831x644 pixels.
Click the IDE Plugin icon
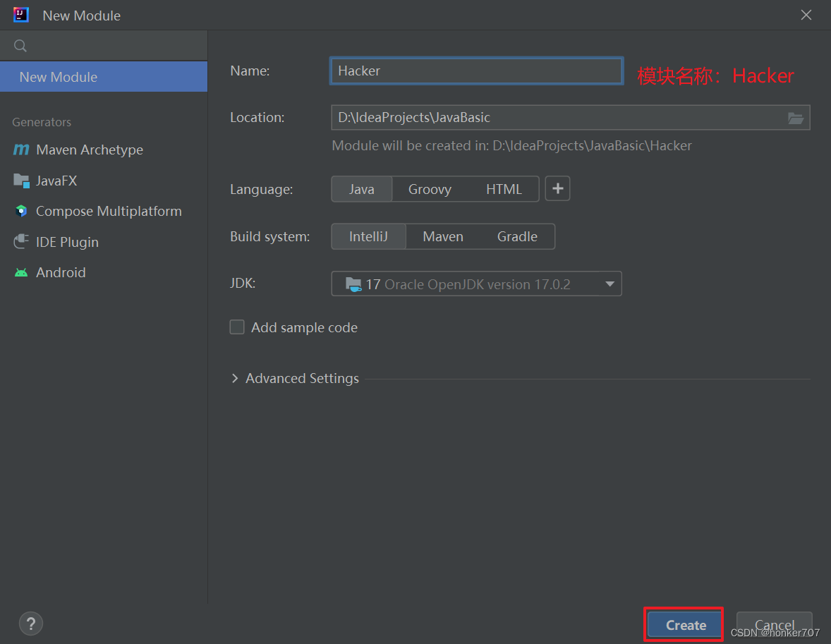[x=21, y=242]
